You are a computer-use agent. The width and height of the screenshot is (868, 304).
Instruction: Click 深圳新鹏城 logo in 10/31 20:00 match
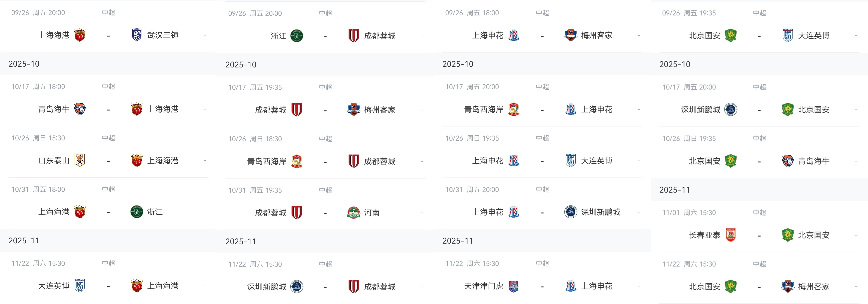coord(571,212)
